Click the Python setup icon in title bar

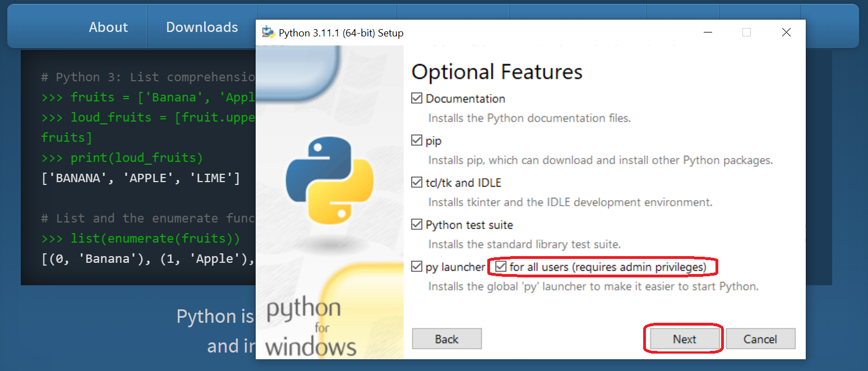tap(268, 33)
